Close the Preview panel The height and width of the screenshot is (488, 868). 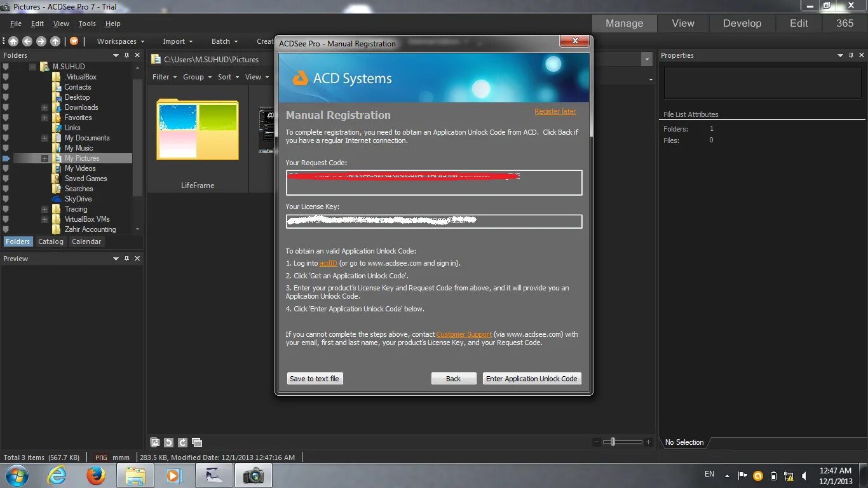click(137, 259)
